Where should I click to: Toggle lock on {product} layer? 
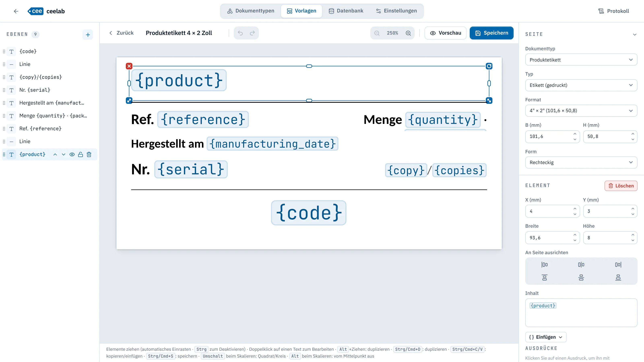coord(80,154)
